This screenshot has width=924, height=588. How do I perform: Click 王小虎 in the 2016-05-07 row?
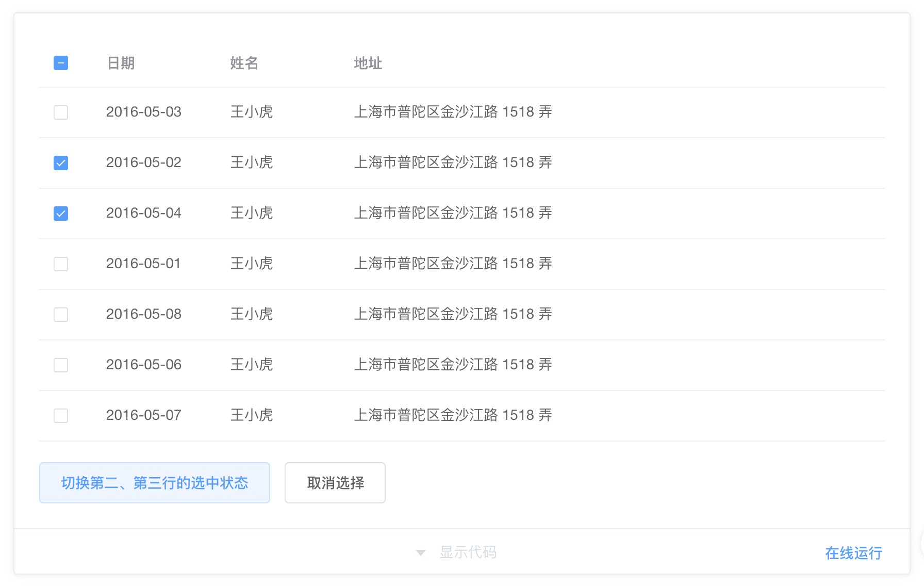252,415
